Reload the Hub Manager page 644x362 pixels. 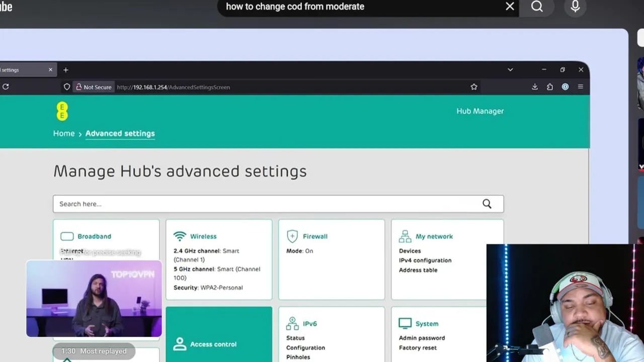click(x=6, y=86)
